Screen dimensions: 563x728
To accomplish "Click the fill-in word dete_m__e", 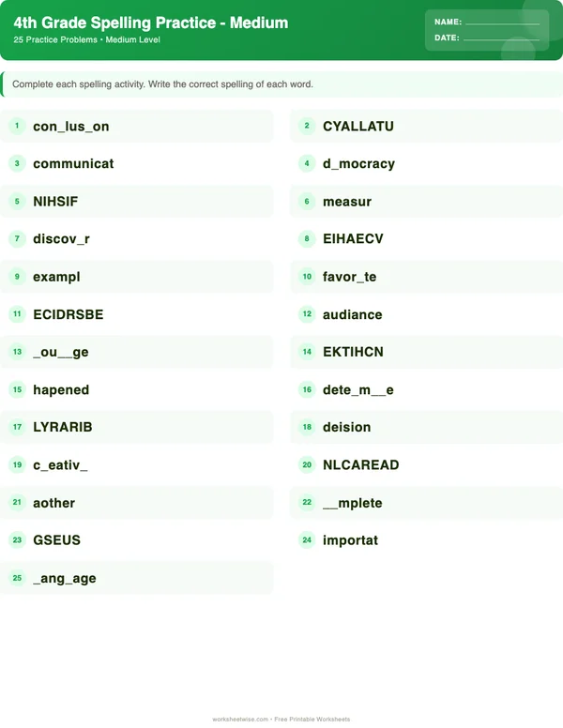I will point(358,389).
